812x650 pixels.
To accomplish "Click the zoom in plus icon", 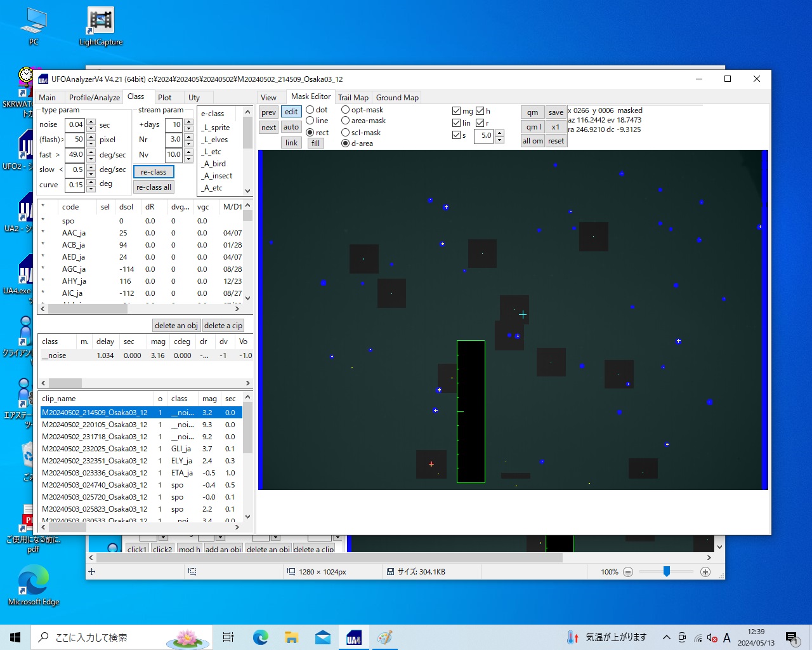I will click(705, 572).
